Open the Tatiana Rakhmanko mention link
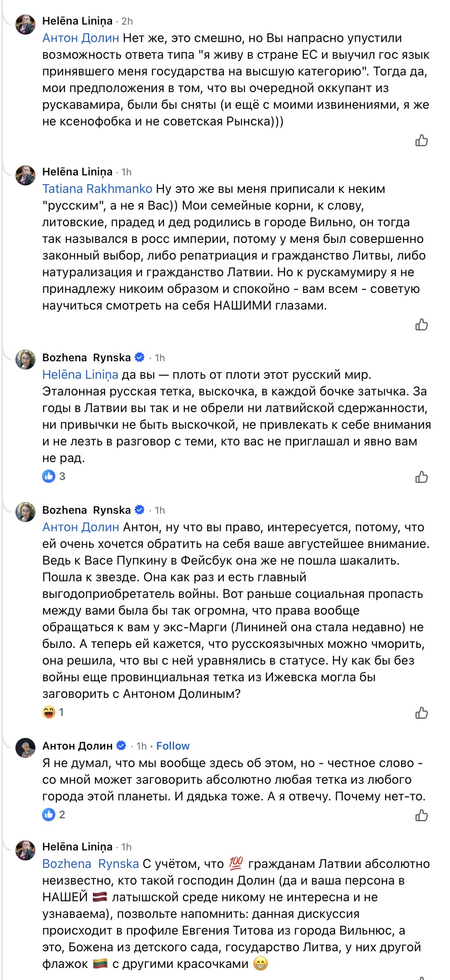 pos(97,189)
